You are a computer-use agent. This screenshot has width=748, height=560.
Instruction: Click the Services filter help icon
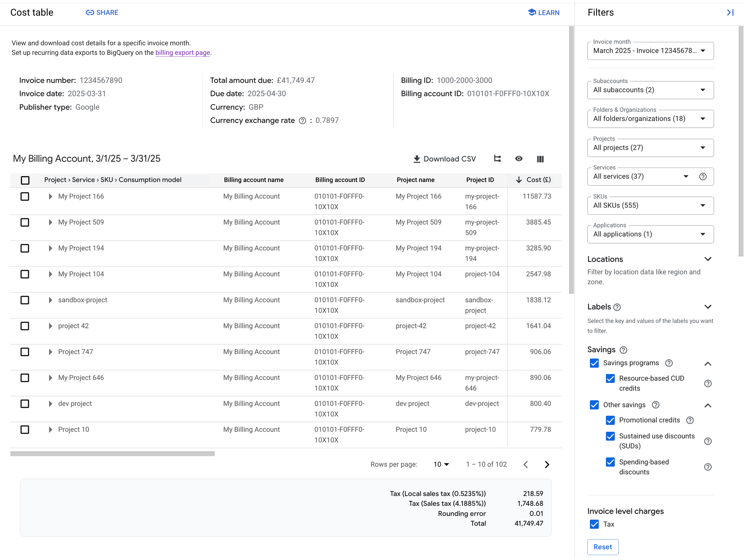(703, 176)
